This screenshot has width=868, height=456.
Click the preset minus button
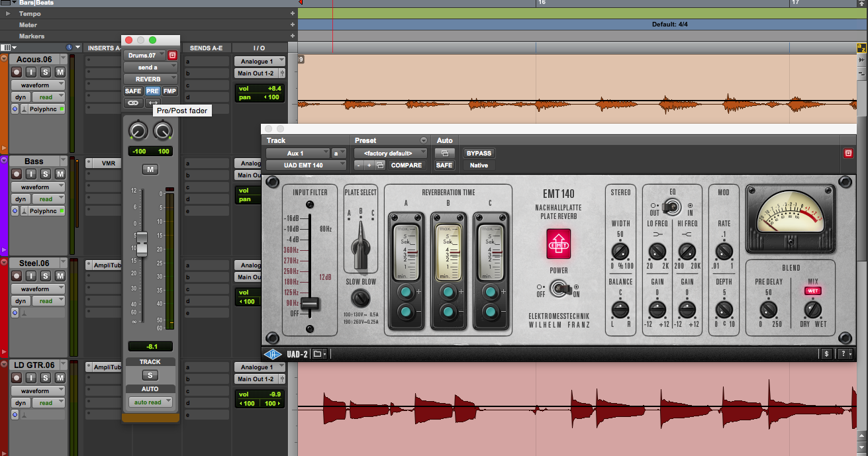pos(358,165)
